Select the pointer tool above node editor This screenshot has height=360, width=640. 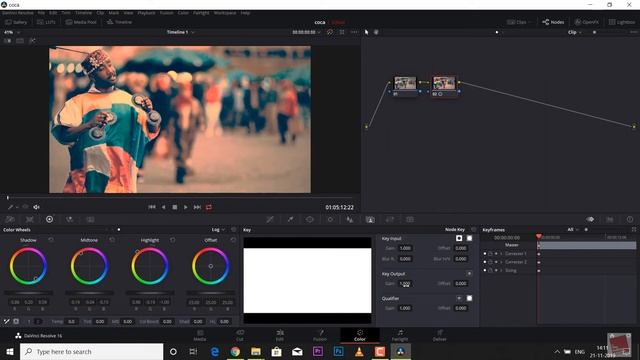367,32
